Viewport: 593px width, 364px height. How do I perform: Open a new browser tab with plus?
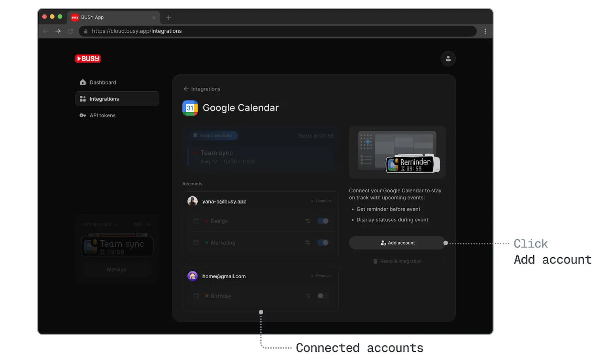pyautogui.click(x=168, y=17)
